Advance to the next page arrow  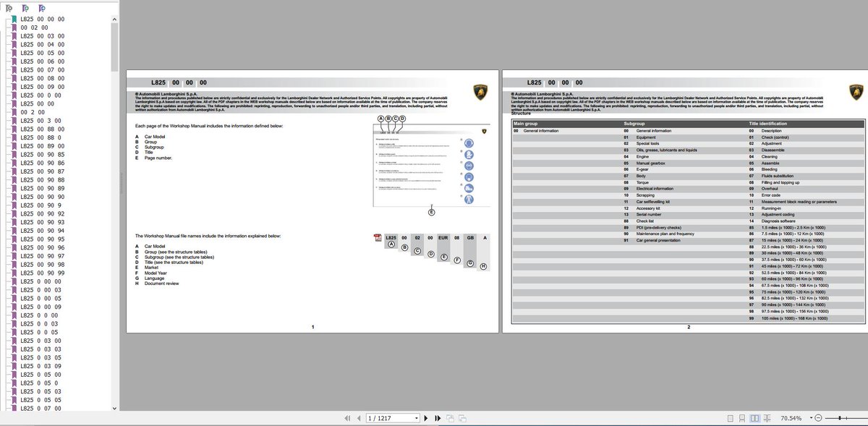tap(426, 418)
